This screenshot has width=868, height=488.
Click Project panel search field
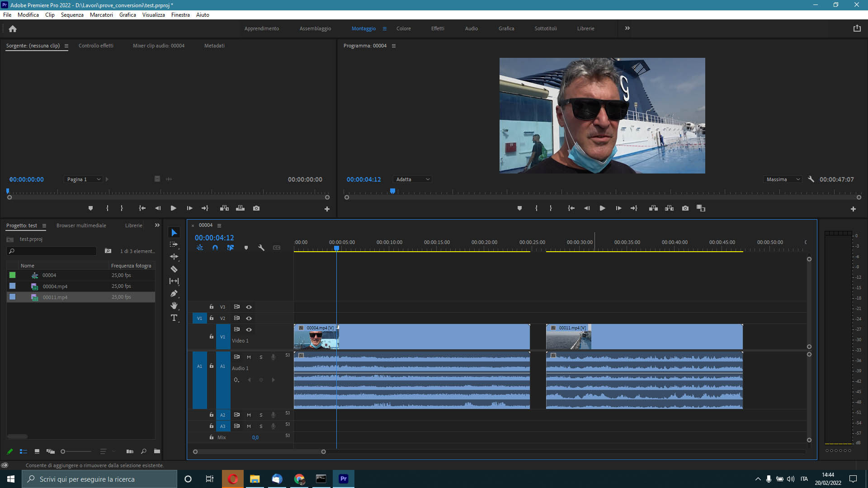pyautogui.click(x=52, y=251)
